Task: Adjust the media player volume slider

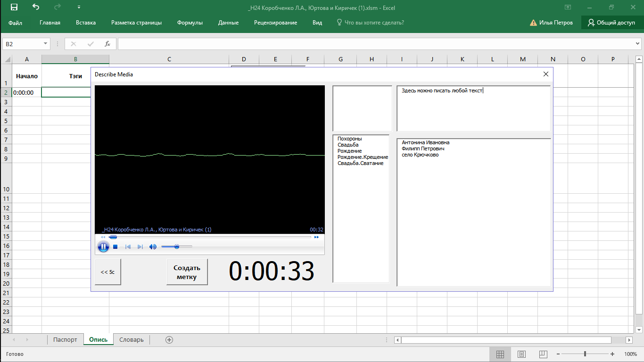Action: click(x=177, y=247)
